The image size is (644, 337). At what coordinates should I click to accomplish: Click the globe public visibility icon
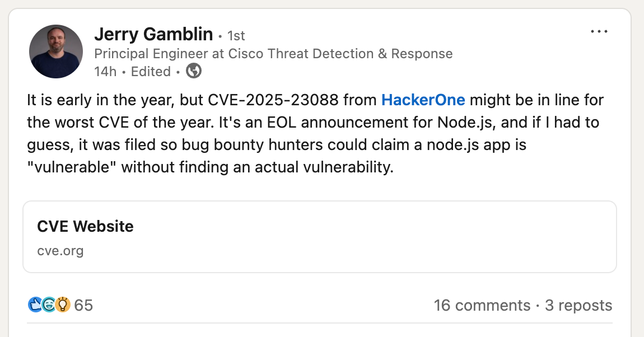(194, 71)
